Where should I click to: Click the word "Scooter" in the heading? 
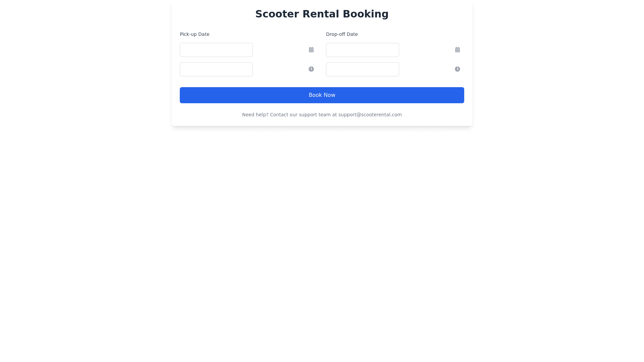click(x=277, y=14)
